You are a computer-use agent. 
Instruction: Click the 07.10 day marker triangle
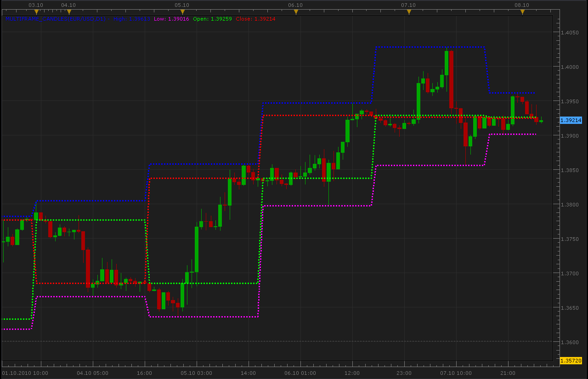(x=409, y=12)
